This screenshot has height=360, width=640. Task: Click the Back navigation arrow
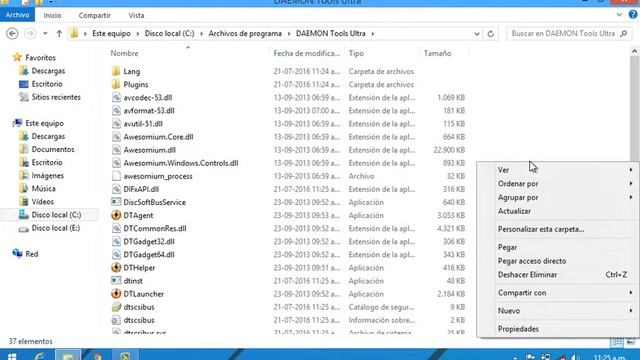tap(12, 33)
